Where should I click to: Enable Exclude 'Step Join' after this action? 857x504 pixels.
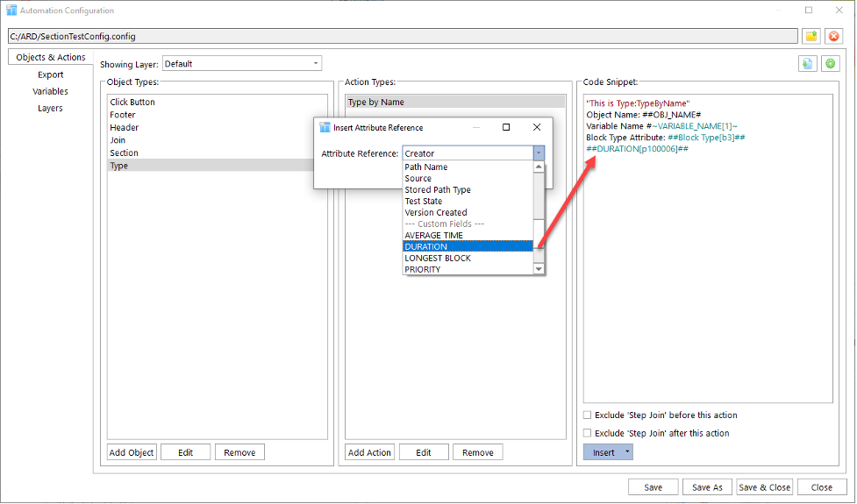click(x=588, y=433)
